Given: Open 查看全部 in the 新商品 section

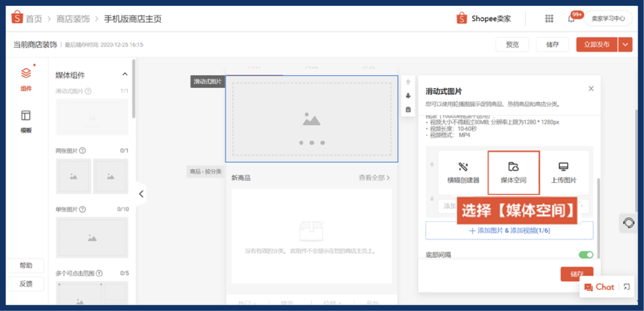Looking at the screenshot, I should 374,178.
